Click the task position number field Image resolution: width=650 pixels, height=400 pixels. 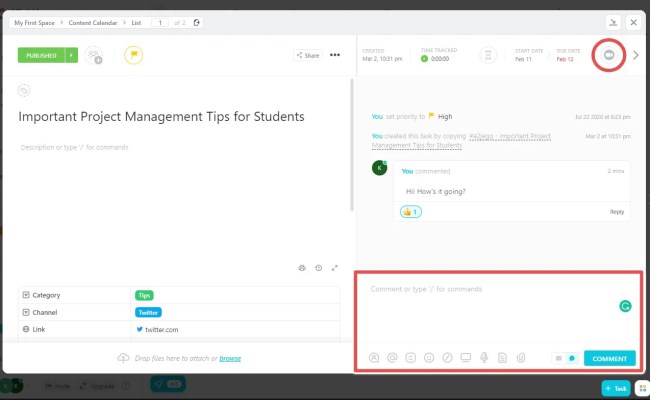click(160, 22)
